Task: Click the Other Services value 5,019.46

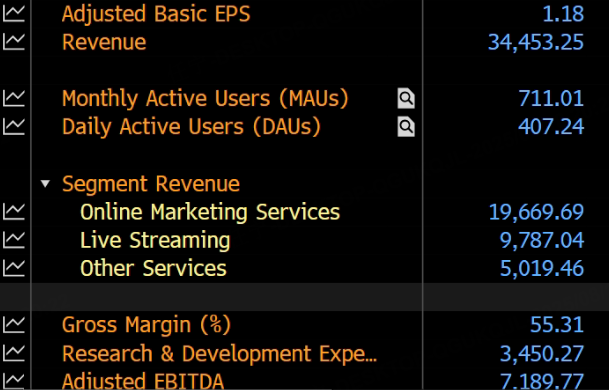Action: click(x=542, y=269)
